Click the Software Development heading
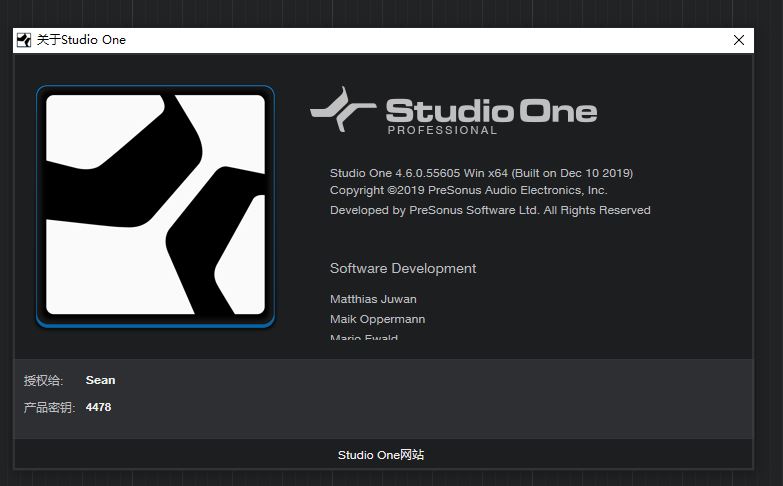 point(403,268)
